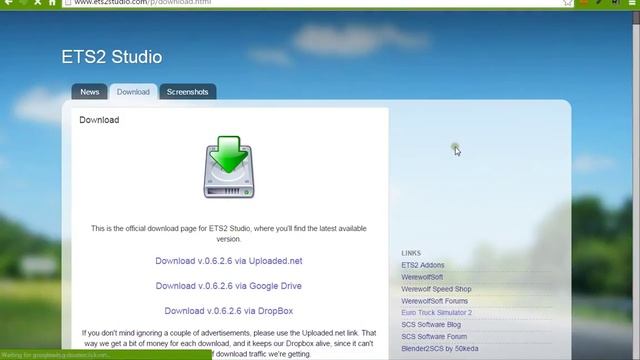This screenshot has height=360, width=640.
Task: Open WerewolfSoft Forums link
Action: 434,301
